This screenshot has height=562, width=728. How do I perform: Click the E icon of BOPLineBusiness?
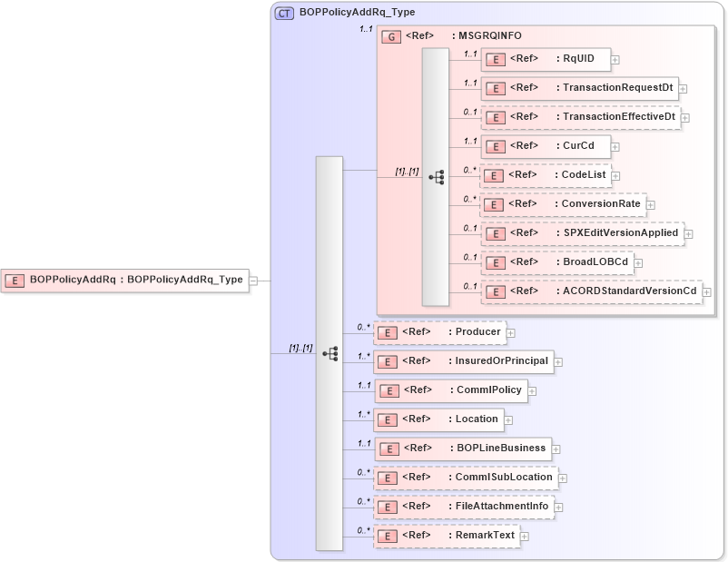[x=389, y=448]
